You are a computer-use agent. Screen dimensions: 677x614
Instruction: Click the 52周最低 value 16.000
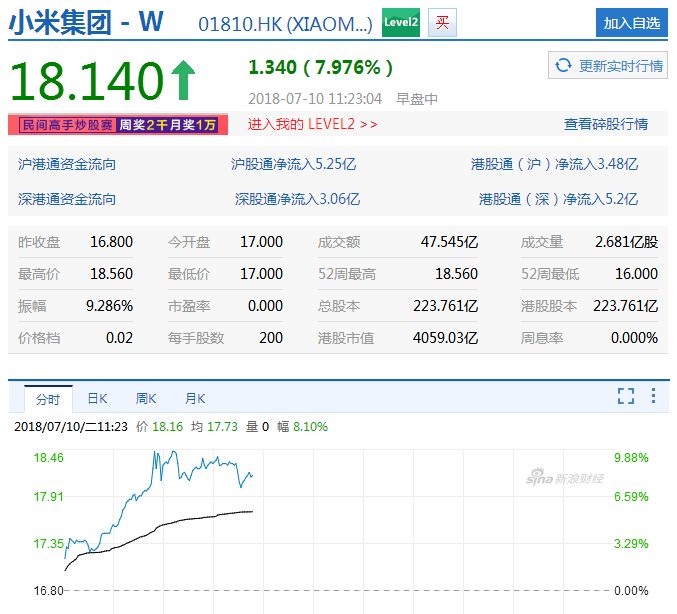click(636, 274)
